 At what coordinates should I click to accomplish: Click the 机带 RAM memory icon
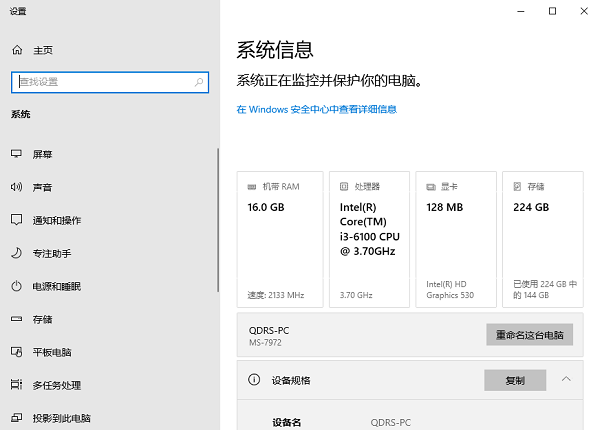tap(251, 187)
